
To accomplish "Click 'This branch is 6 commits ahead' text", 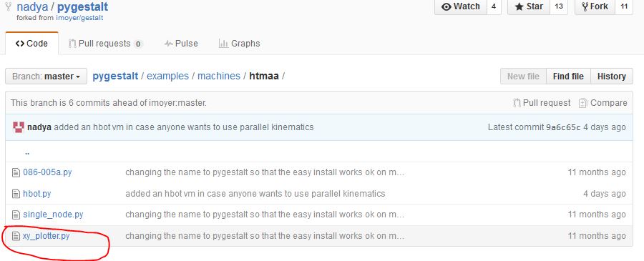I will pos(109,103).
